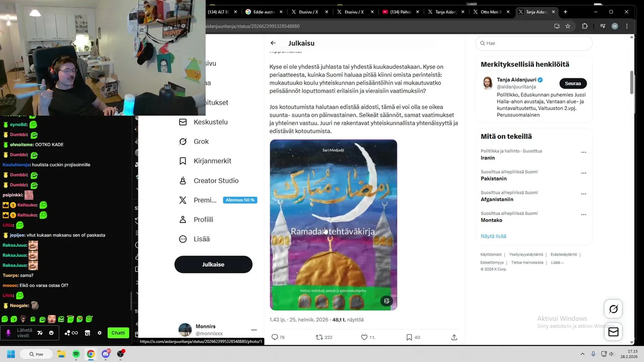Click the browser address bar URL
Screen dimensions: 644x362
point(253,26)
